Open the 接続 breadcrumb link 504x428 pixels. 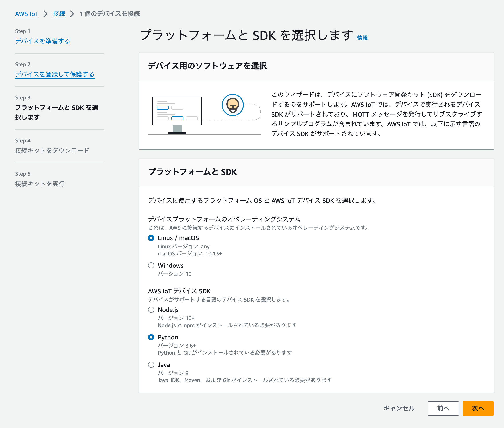59,14
